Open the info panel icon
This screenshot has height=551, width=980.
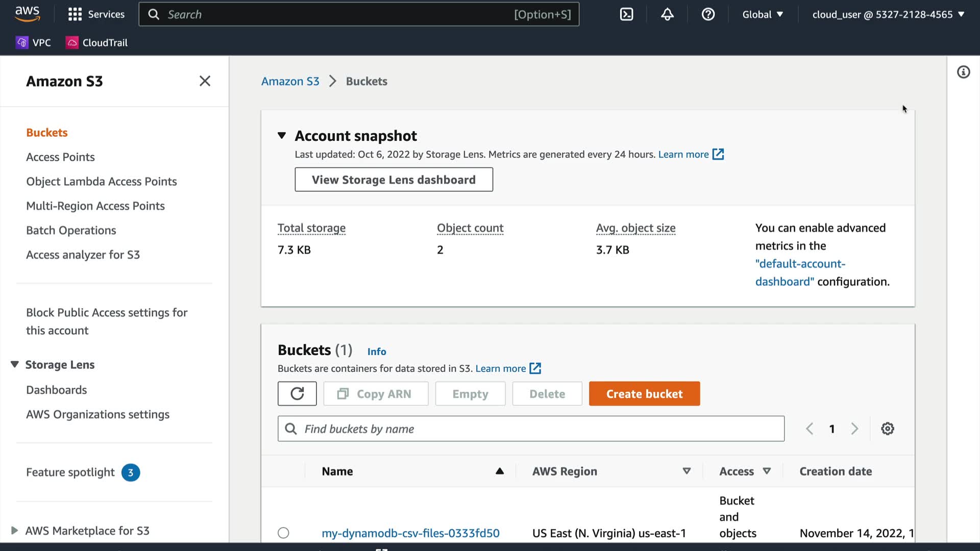(963, 72)
